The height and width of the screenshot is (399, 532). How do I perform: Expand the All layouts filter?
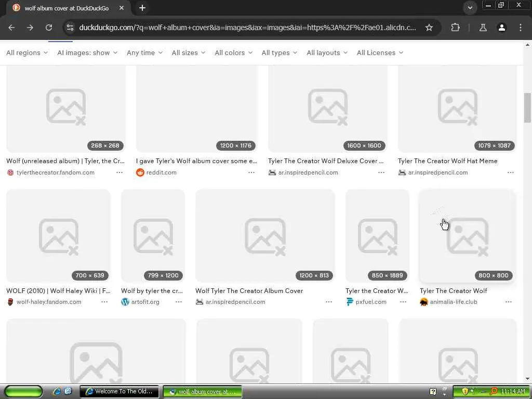coord(327,52)
